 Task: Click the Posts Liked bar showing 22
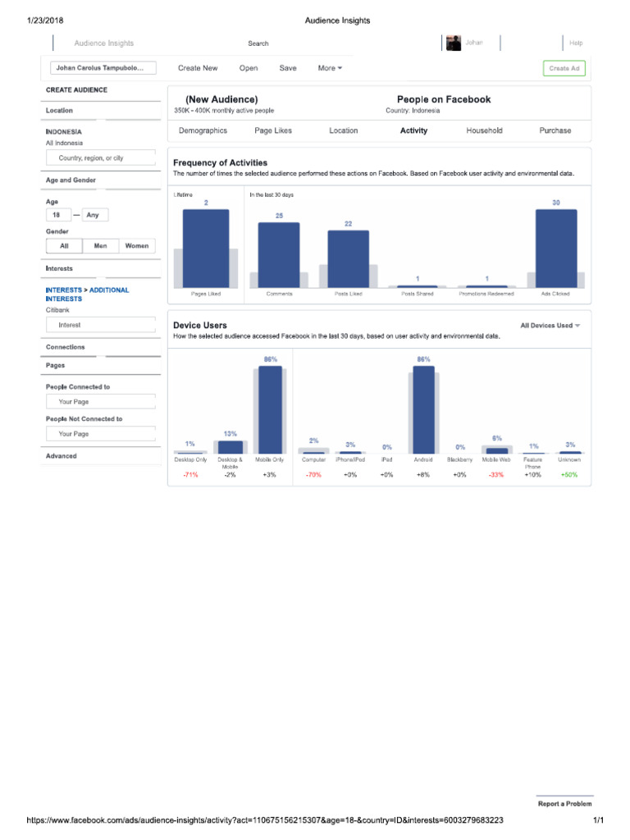click(348, 259)
